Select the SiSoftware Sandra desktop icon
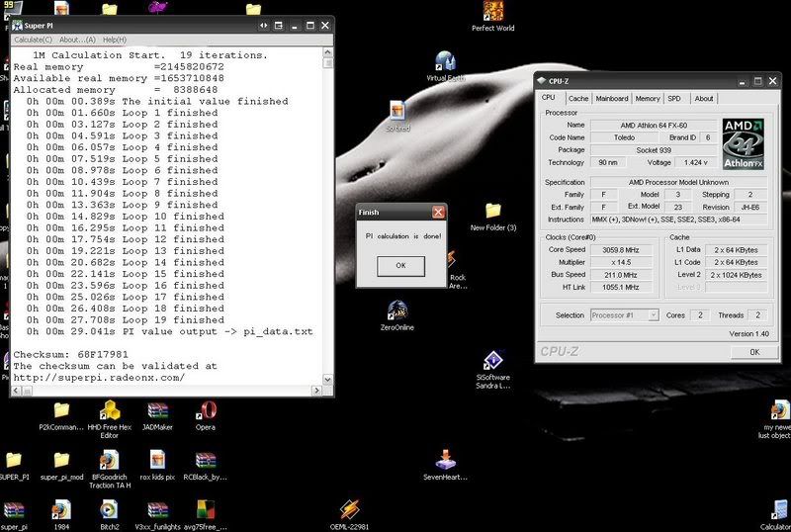Screen dimensions: 791x532 click(x=493, y=361)
